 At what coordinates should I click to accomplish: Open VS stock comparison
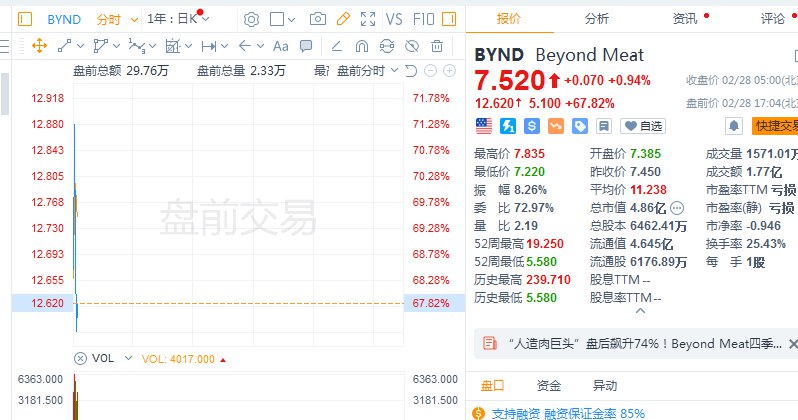click(x=394, y=19)
